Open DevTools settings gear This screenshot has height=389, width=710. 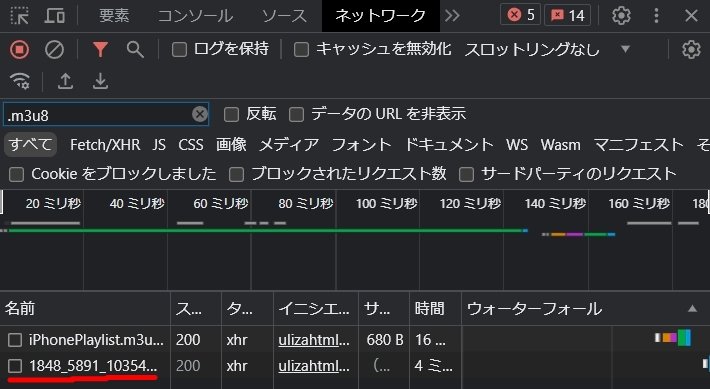click(x=621, y=16)
